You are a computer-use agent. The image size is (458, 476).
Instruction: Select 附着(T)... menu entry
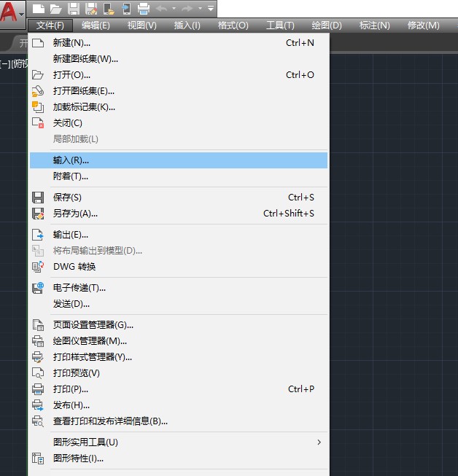point(179,176)
